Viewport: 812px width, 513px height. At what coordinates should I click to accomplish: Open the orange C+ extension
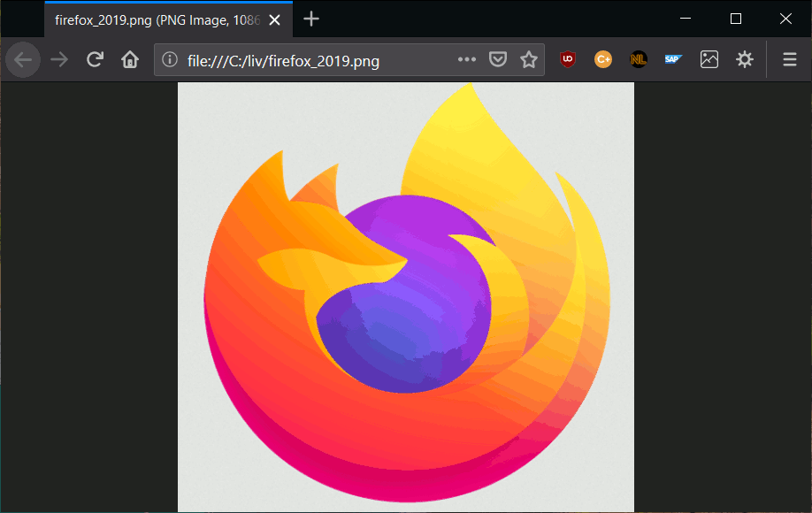pos(603,59)
